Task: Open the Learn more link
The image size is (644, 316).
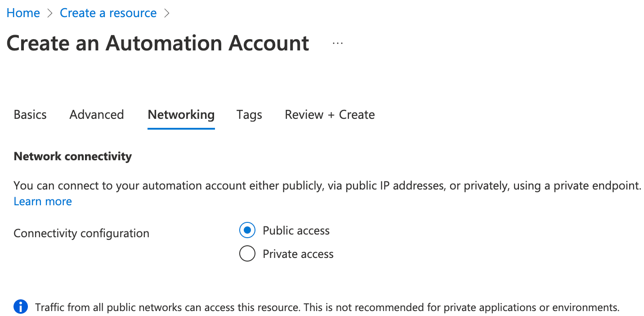Action: point(43,201)
